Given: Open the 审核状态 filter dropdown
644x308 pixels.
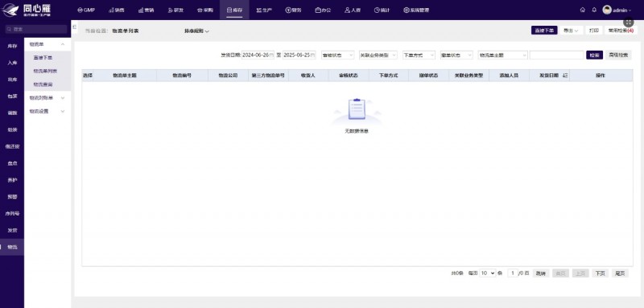Looking at the screenshot, I should pos(337,55).
